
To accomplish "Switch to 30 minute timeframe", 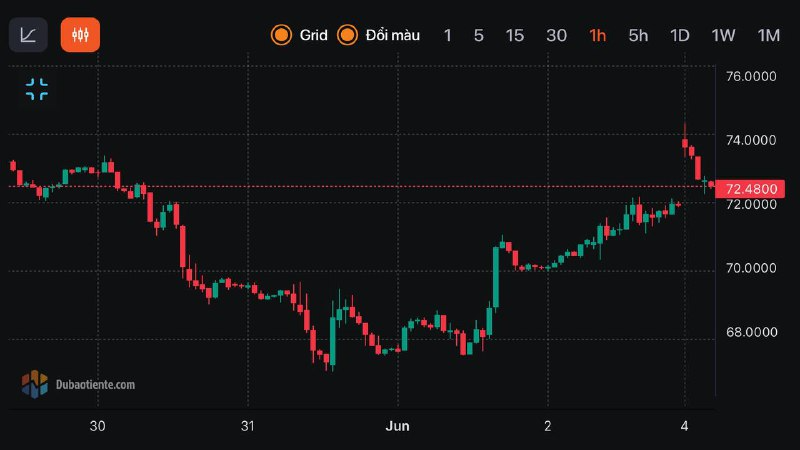I will 556,35.
